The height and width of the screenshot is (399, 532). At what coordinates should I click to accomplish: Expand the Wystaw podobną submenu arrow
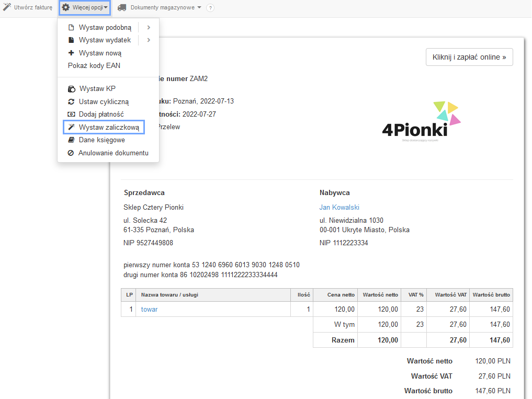tap(149, 28)
